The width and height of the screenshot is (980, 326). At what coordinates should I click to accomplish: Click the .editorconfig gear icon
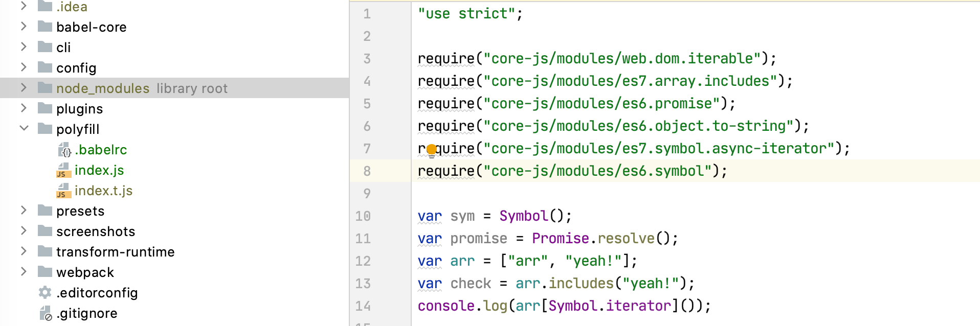(x=45, y=292)
